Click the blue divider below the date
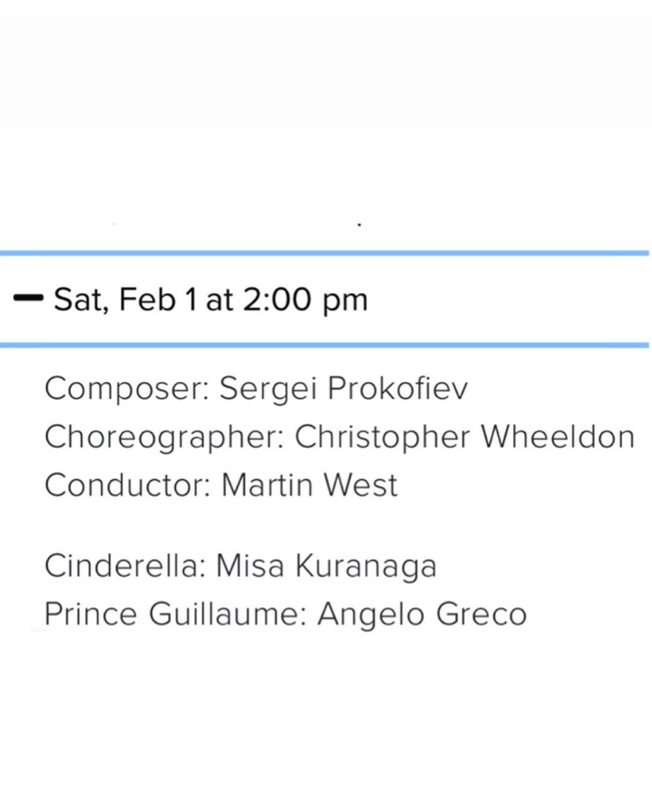This screenshot has width=652, height=812. (x=325, y=345)
